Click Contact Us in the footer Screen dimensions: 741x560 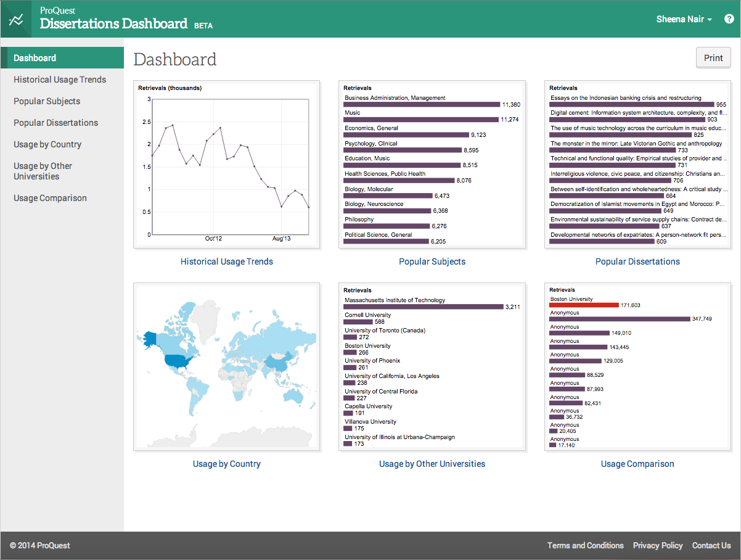711,545
